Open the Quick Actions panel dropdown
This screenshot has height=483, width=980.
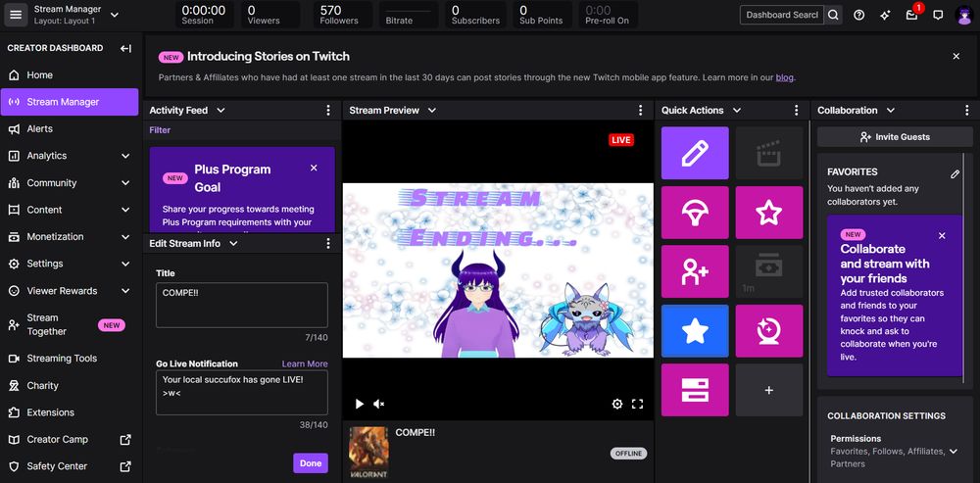[737, 110]
